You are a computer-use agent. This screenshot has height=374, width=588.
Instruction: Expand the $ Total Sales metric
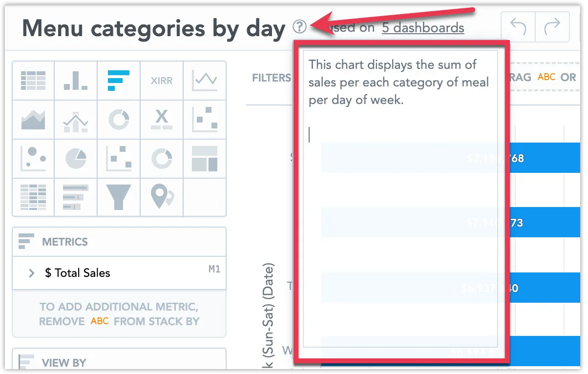point(31,273)
